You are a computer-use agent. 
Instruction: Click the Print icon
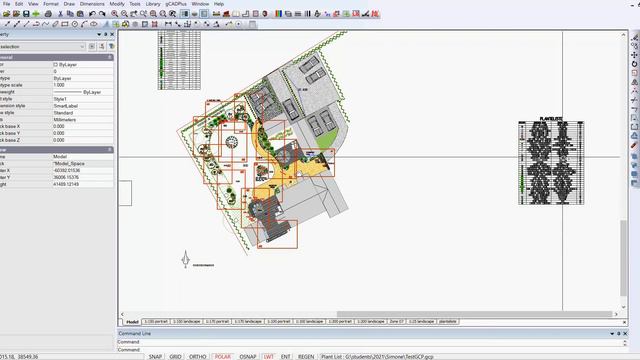tap(48, 14)
